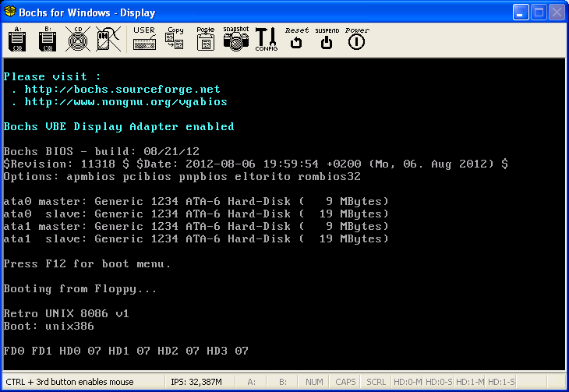The width and height of the screenshot is (569, 392).
Task: Maximize the Bochs display window
Action: pyautogui.click(x=539, y=12)
